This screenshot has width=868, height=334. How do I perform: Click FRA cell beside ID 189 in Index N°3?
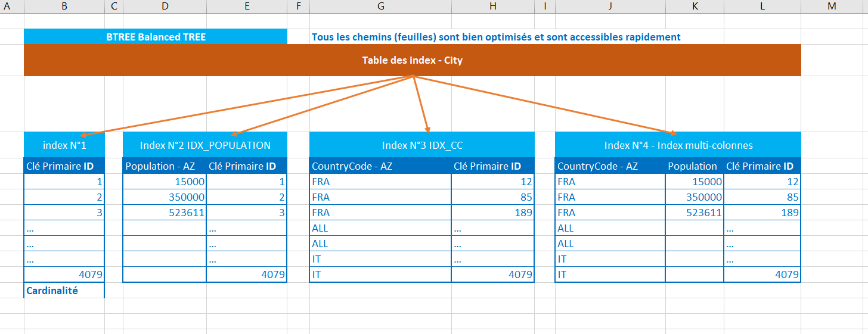pyautogui.click(x=380, y=213)
